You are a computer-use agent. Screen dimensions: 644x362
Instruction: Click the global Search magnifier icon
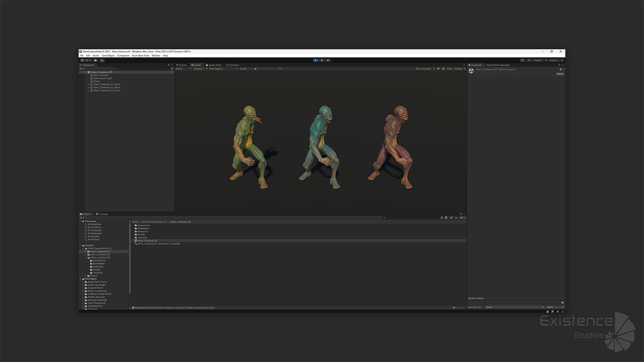(x=529, y=60)
